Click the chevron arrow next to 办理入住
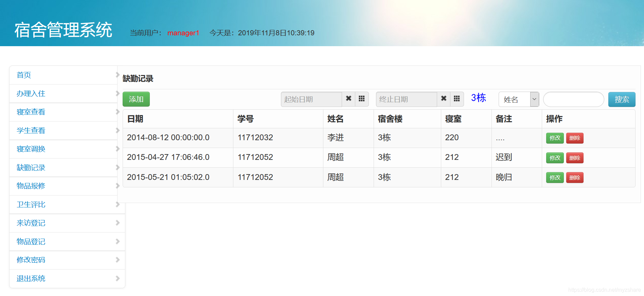This screenshot has height=296, width=644. pyautogui.click(x=118, y=93)
